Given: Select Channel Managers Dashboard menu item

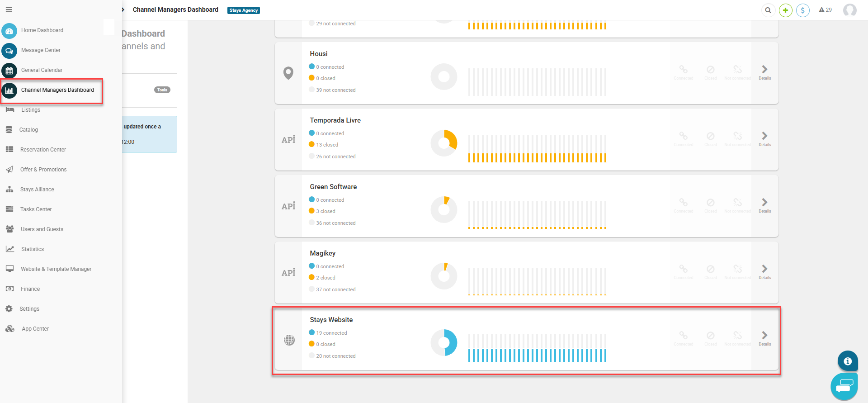Looking at the screenshot, I should click(x=57, y=90).
